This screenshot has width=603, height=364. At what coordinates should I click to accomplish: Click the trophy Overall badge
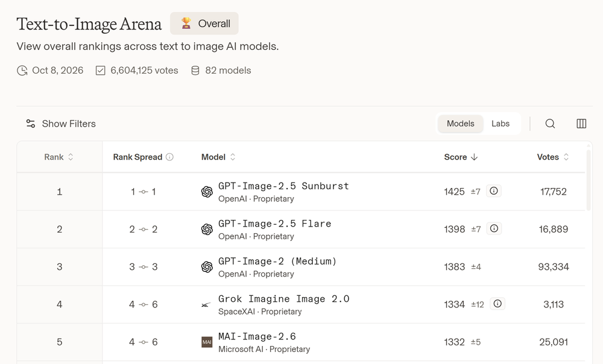204,24
